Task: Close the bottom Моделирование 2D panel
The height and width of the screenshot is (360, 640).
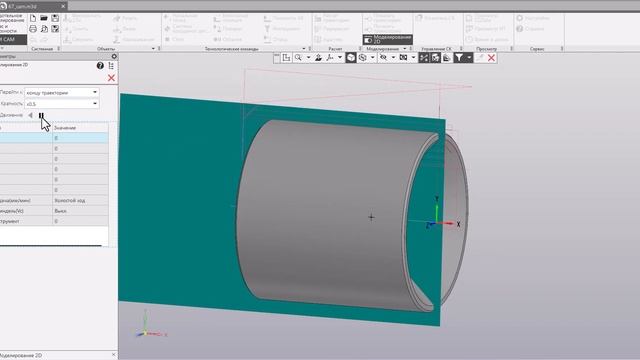Action: pos(113,355)
